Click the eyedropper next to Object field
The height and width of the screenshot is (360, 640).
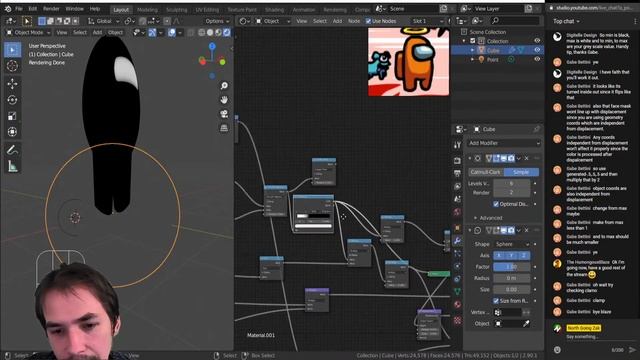point(526,324)
